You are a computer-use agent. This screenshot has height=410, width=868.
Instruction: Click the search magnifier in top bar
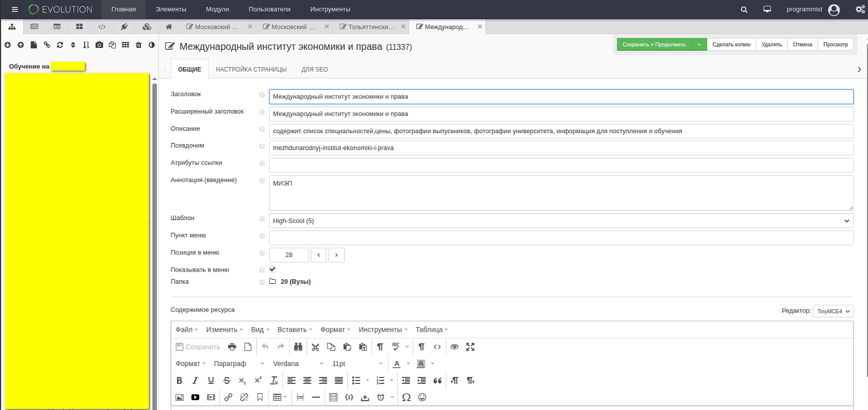click(x=744, y=9)
